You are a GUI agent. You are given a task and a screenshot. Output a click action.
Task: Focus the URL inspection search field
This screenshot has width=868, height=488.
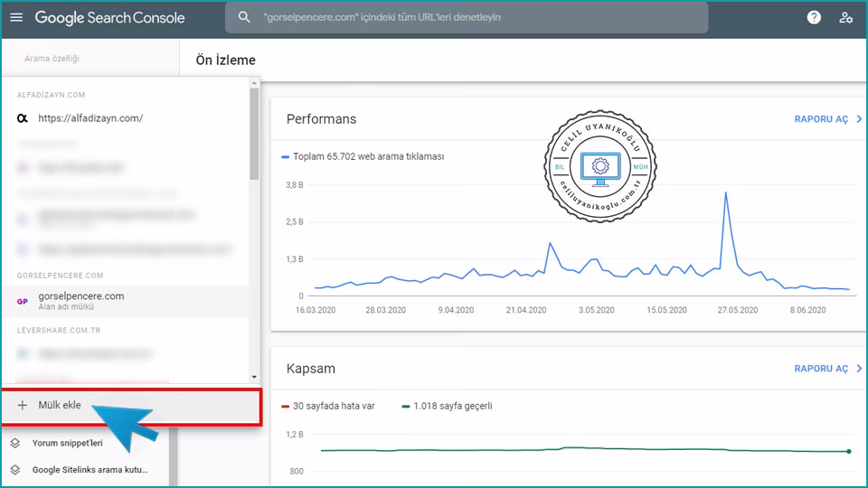467,17
